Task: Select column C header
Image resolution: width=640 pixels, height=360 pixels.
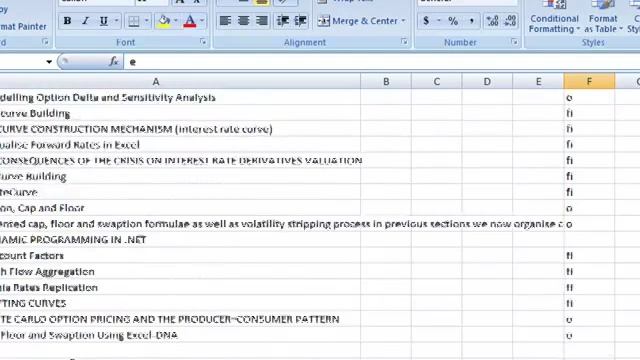Action: (436, 82)
